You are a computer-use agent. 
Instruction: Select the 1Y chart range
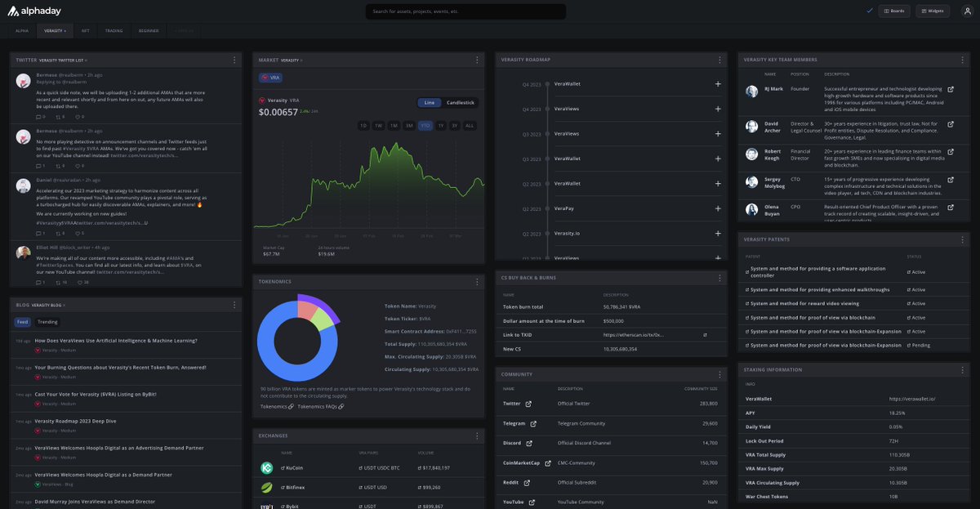coord(441,126)
